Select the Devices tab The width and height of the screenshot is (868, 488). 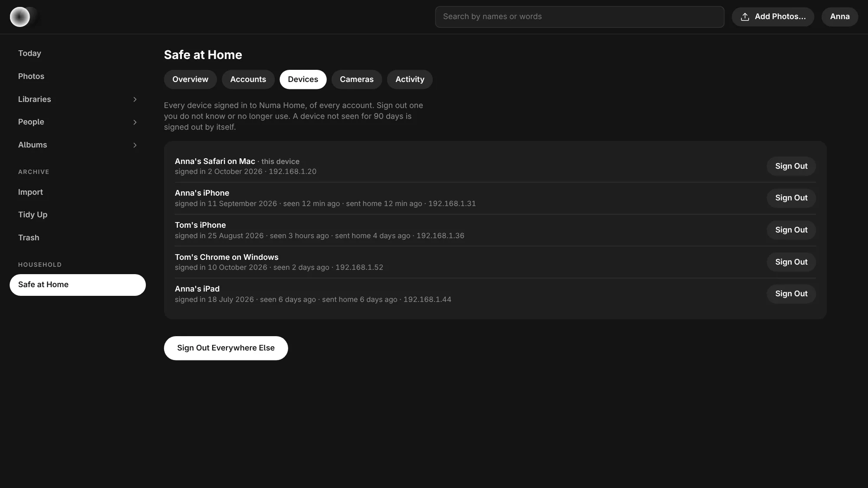303,79
